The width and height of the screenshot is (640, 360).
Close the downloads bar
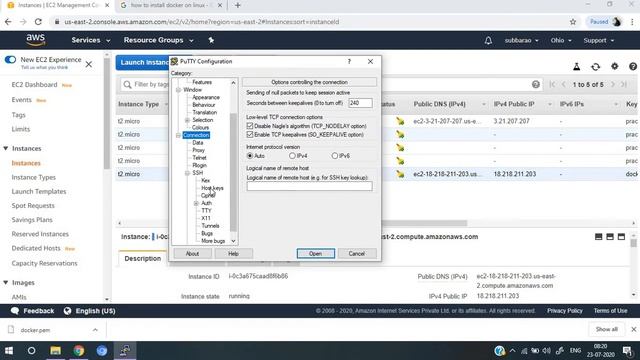coord(633,329)
